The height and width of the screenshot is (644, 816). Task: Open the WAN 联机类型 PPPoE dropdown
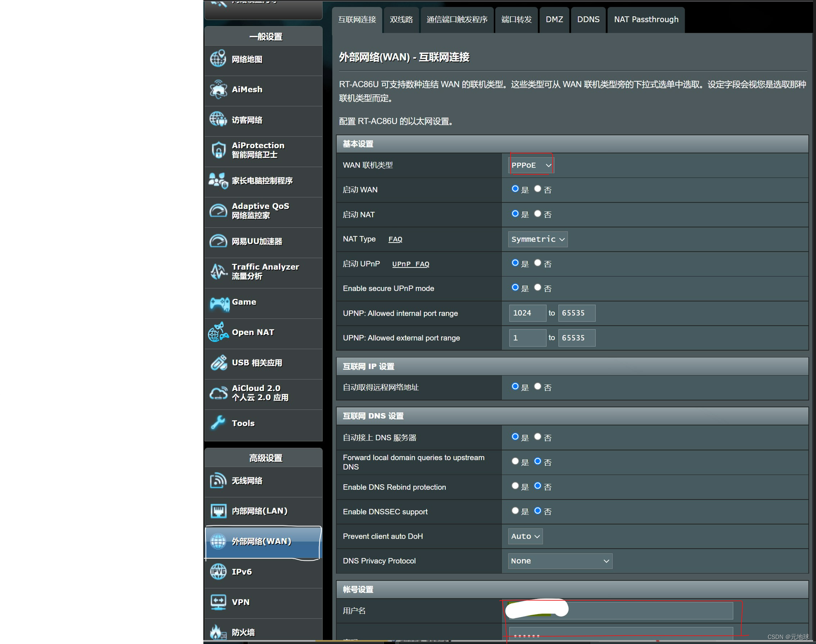pos(531,165)
